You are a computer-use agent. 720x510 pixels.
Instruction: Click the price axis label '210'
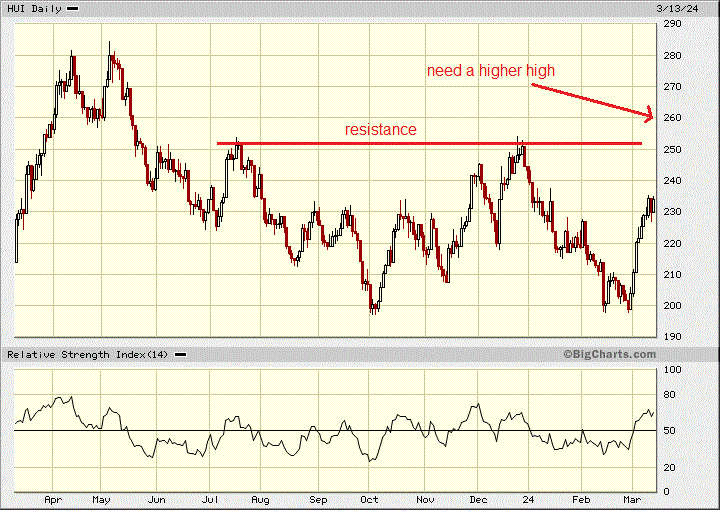pyautogui.click(x=672, y=275)
